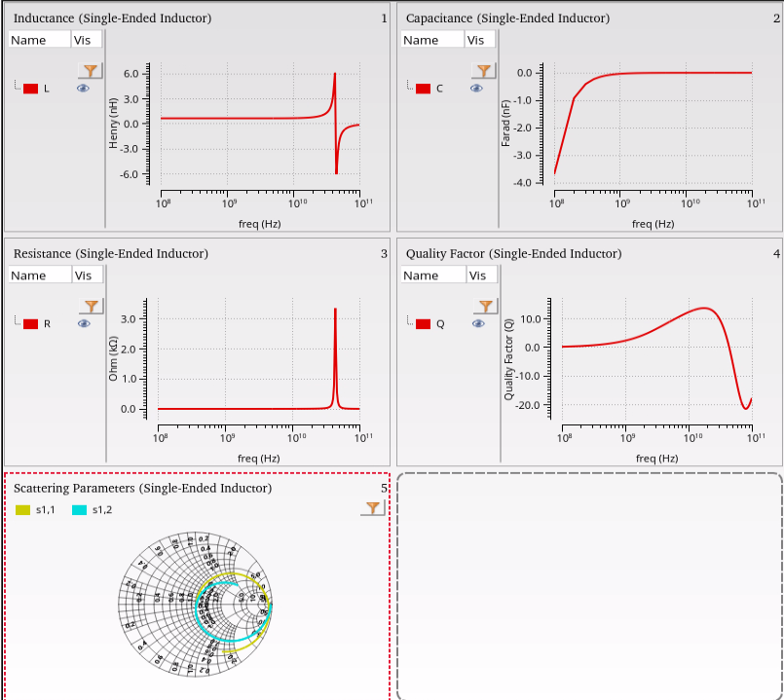The height and width of the screenshot is (700, 784).
Task: Click Name column header in Inductance panel
Action: pyautogui.click(x=40, y=40)
